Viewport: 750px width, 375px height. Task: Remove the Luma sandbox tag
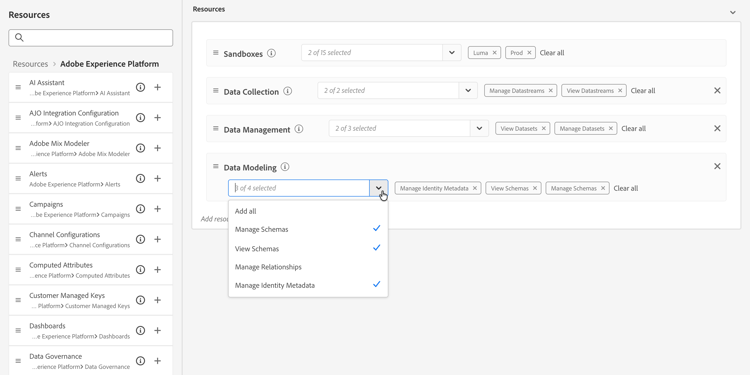coord(495,53)
